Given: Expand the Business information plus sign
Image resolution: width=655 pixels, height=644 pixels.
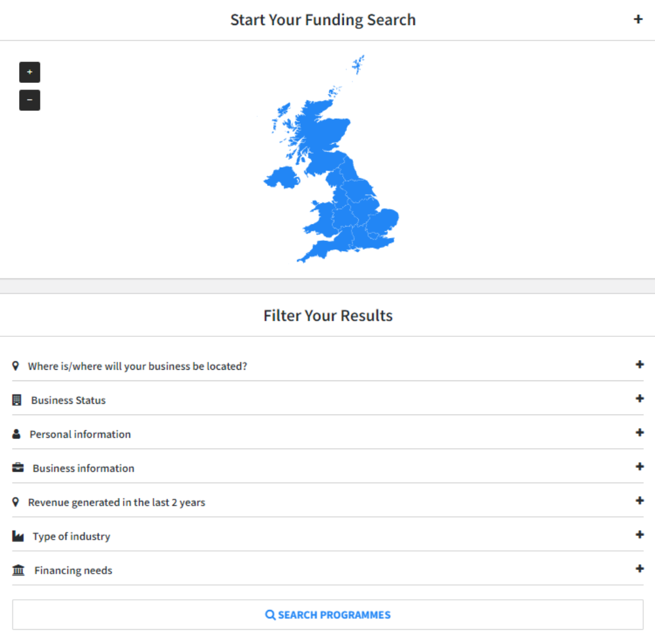Looking at the screenshot, I should [639, 466].
